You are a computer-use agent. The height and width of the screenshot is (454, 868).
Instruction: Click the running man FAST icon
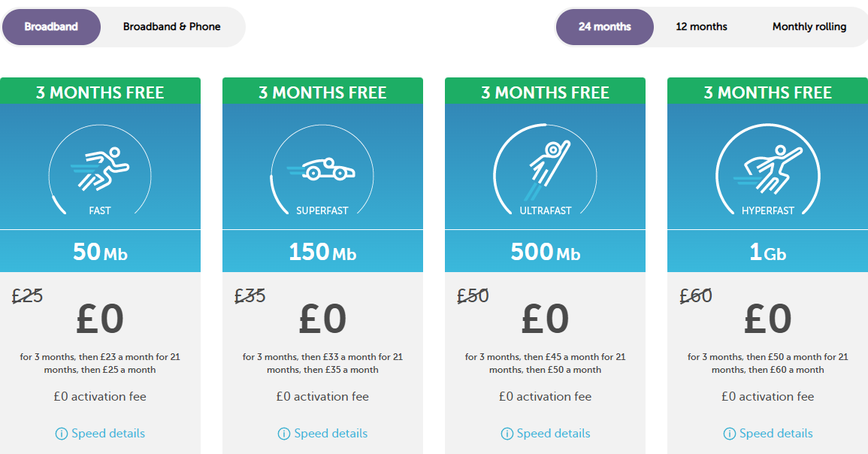100,169
